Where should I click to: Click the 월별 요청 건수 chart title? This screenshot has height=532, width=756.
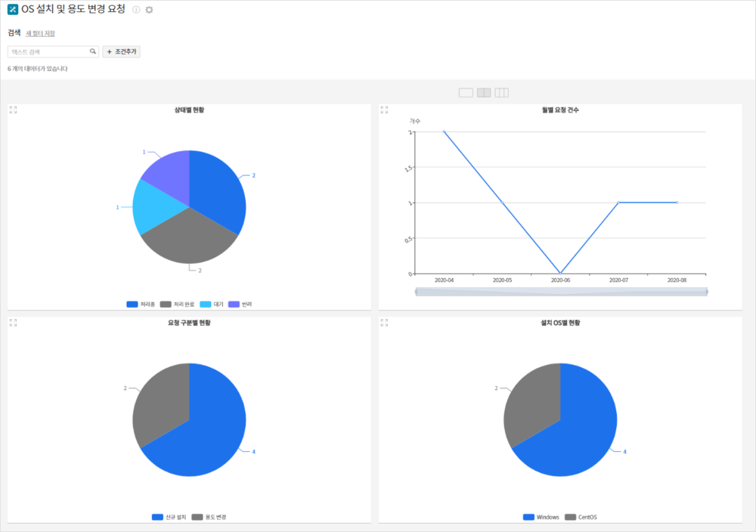(560, 110)
